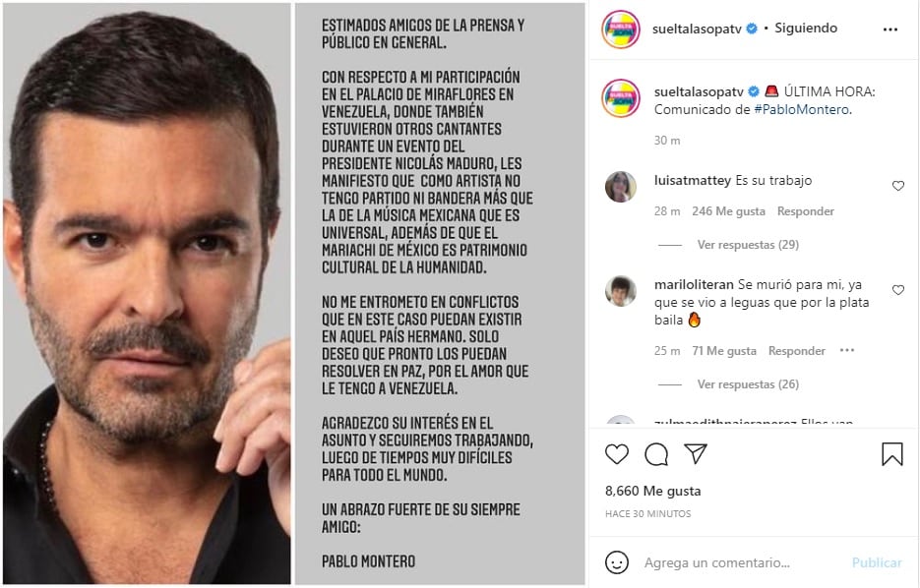Open luisatmattey's avatar
Image resolution: width=920 pixels, height=588 pixels.
[x=621, y=186]
